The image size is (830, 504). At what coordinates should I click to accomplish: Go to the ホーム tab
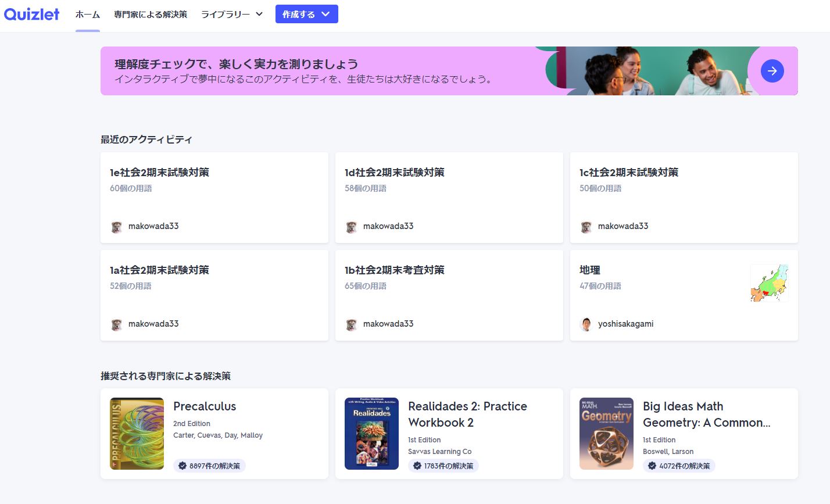[88, 15]
